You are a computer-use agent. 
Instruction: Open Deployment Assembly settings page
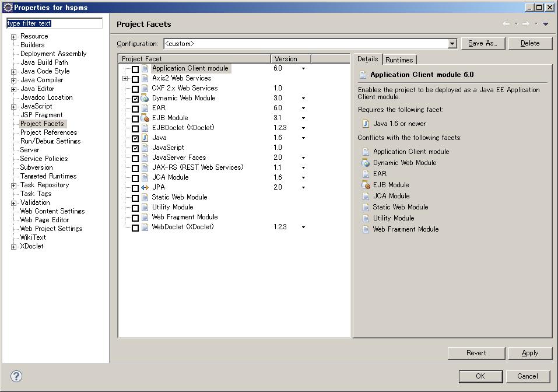click(54, 54)
